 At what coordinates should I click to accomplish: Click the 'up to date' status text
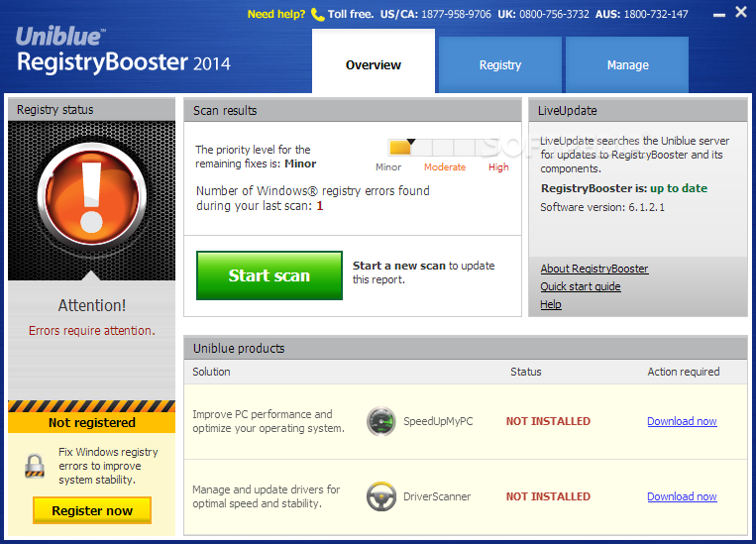click(679, 188)
